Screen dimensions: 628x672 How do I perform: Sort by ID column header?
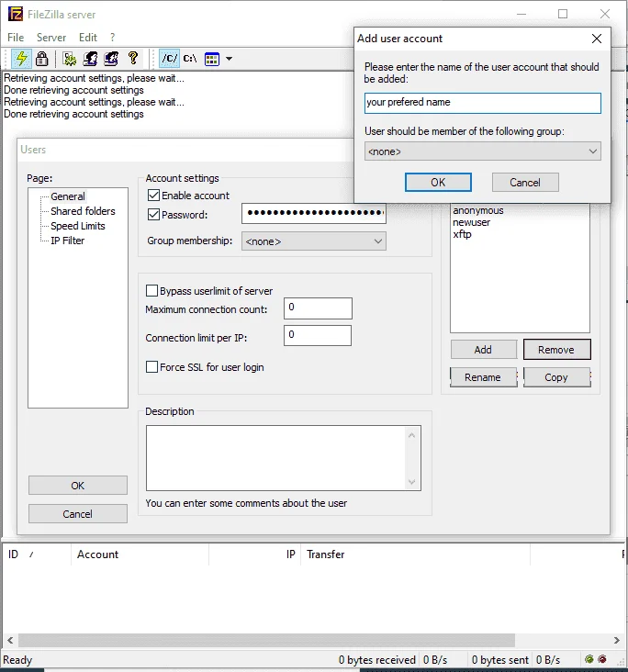pos(37,554)
